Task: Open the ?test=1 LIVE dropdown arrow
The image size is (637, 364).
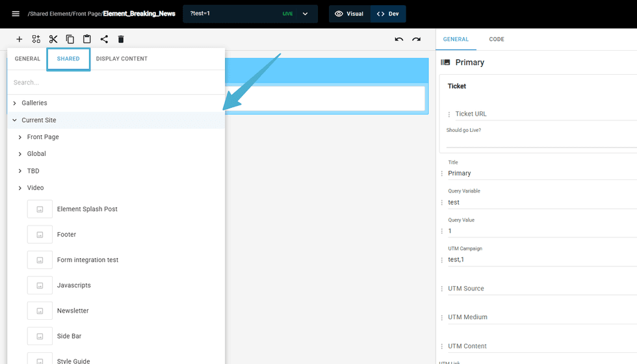Action: (x=305, y=14)
